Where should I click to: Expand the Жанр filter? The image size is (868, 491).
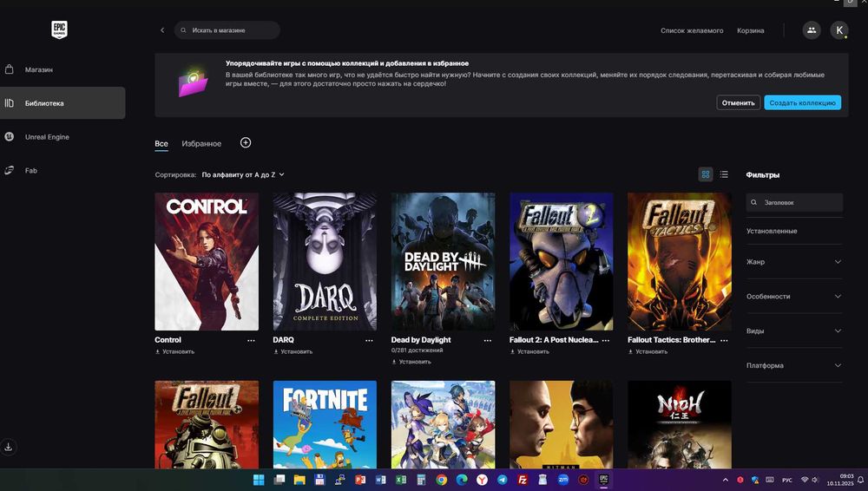click(794, 262)
